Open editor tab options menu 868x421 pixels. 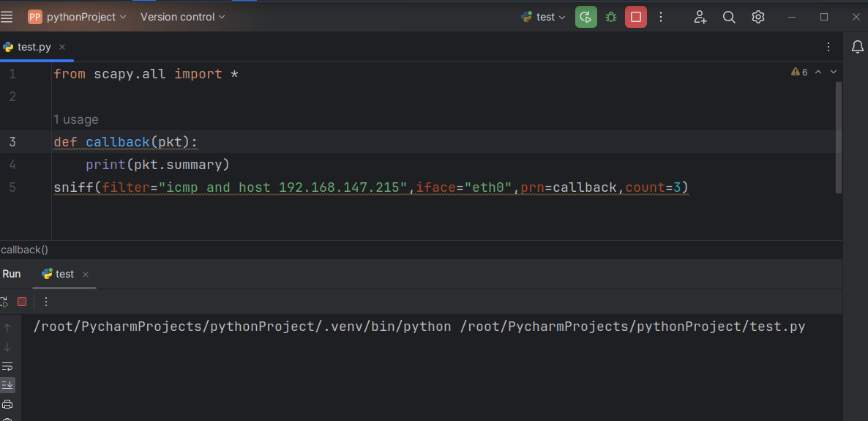pyautogui.click(x=828, y=47)
